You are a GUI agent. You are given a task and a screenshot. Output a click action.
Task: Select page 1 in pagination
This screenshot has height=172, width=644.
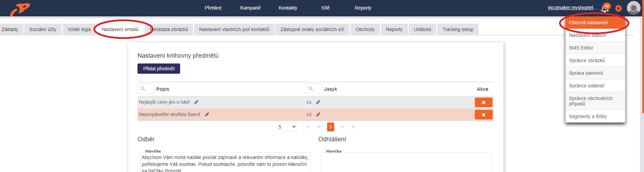point(331,127)
